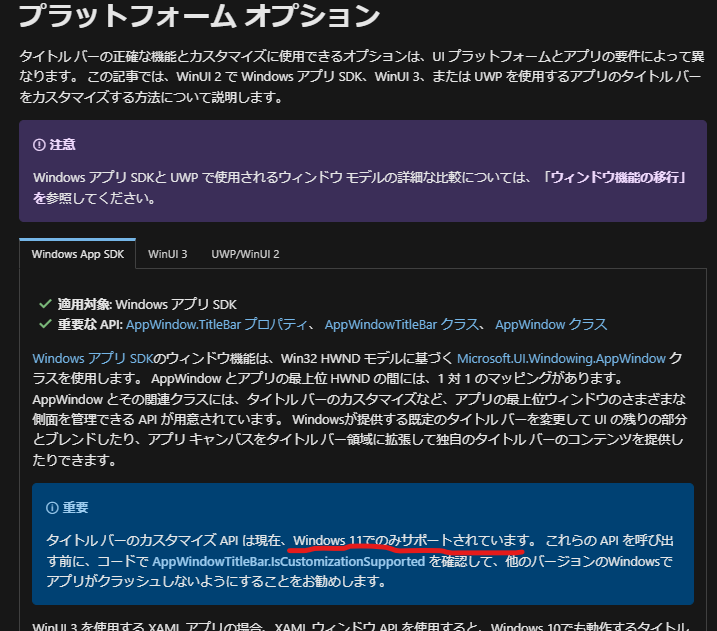717x631 pixels.
Task: Select the Windows App SDK tab
Action: (x=78, y=254)
